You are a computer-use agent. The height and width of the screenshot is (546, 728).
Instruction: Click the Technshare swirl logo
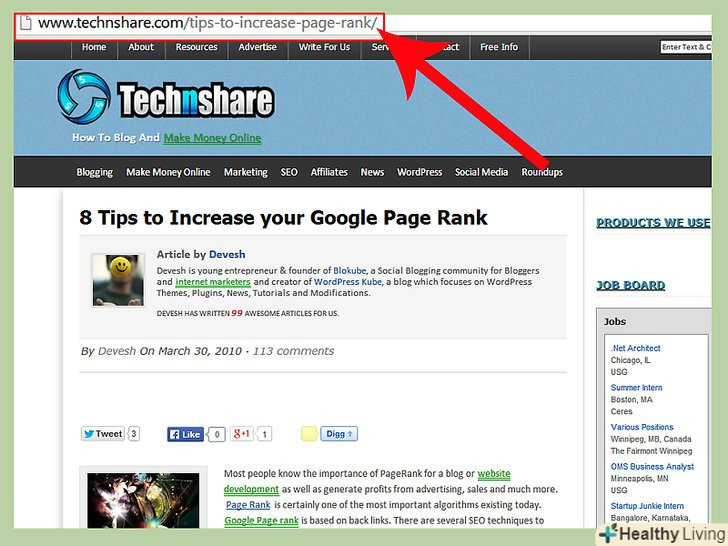click(x=84, y=97)
